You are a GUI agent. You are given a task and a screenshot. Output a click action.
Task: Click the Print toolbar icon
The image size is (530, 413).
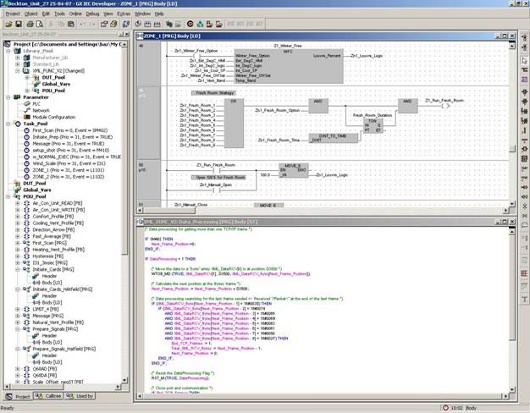(30, 24)
